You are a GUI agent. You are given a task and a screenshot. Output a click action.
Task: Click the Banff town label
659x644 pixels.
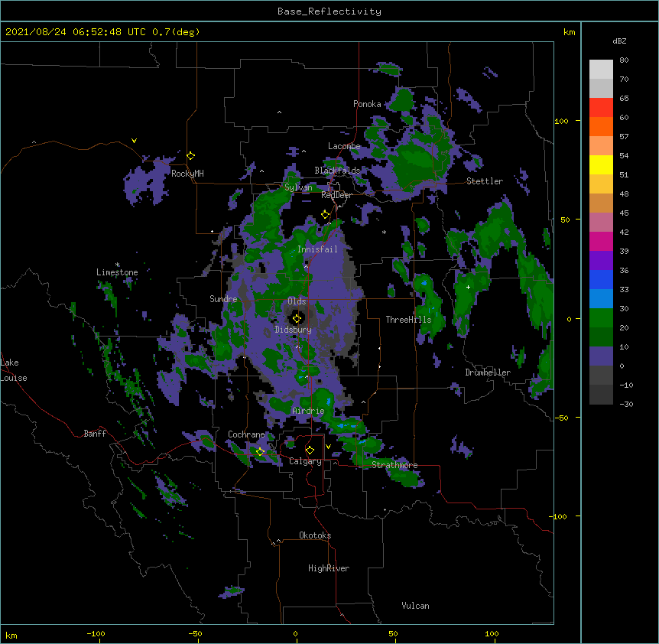[95, 434]
